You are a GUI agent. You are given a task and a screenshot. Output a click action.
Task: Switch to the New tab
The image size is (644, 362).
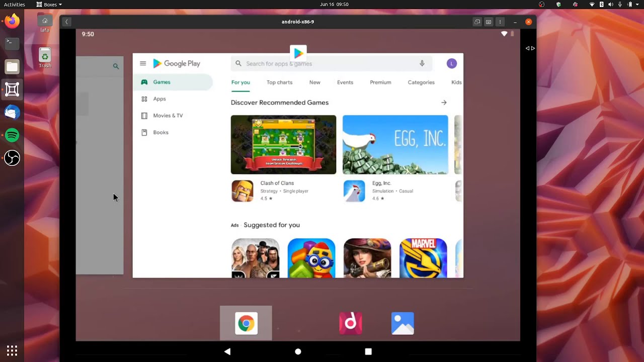coord(315,82)
